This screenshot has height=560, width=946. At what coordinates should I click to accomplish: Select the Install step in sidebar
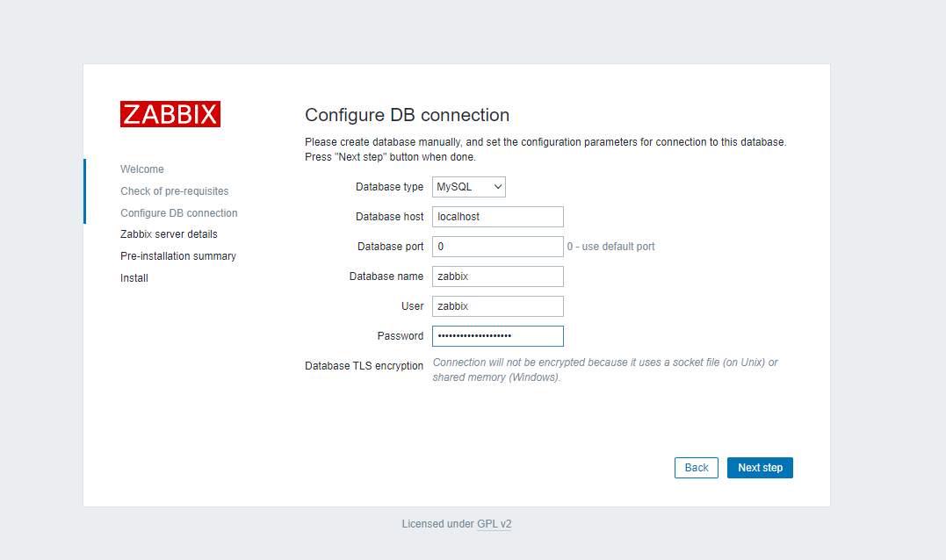coord(134,278)
